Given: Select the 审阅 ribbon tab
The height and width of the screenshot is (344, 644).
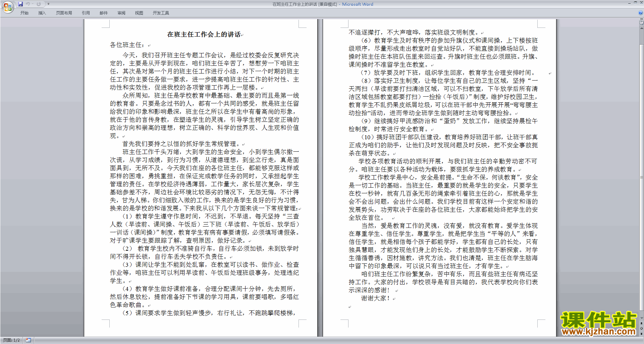Looking at the screenshot, I should (x=121, y=13).
